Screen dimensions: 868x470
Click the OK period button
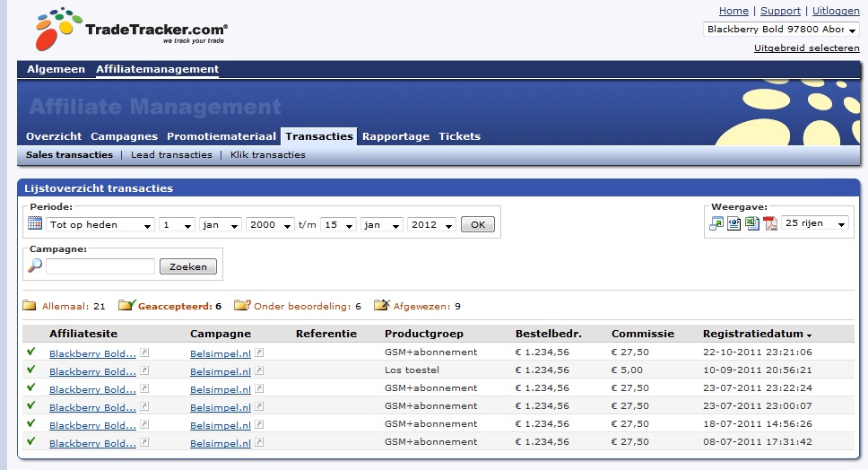(x=478, y=224)
